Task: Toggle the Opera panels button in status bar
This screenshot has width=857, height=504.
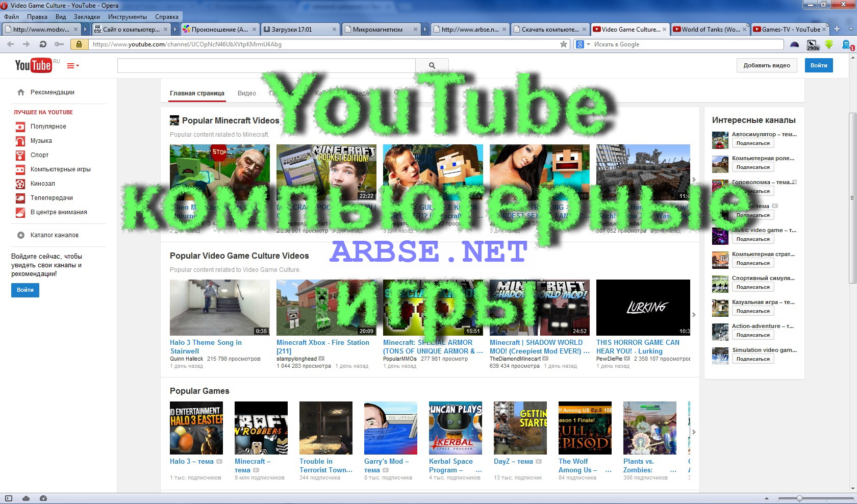Action: (x=9, y=498)
